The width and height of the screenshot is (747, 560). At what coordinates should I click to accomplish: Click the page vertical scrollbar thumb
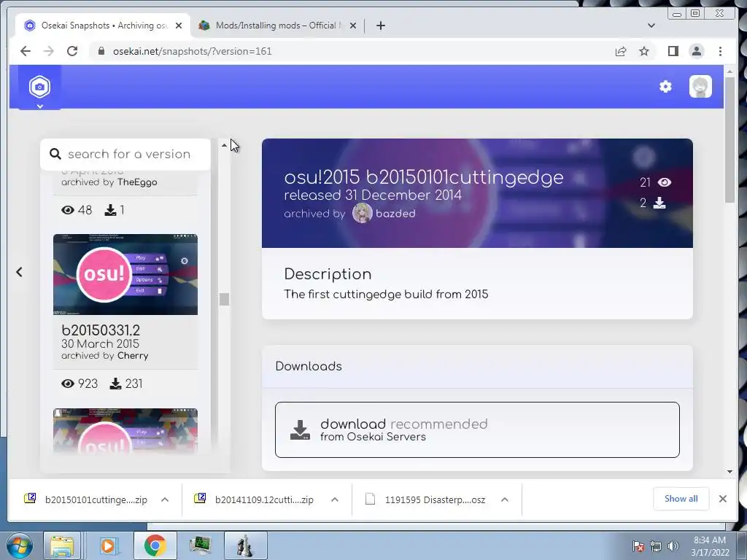(729, 139)
